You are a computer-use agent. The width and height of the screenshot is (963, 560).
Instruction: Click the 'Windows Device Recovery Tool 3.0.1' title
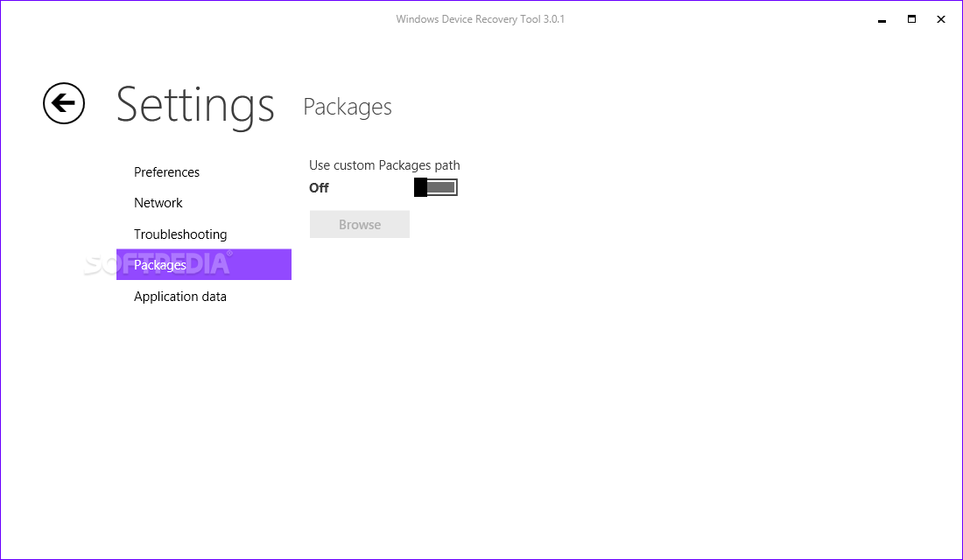click(x=481, y=19)
